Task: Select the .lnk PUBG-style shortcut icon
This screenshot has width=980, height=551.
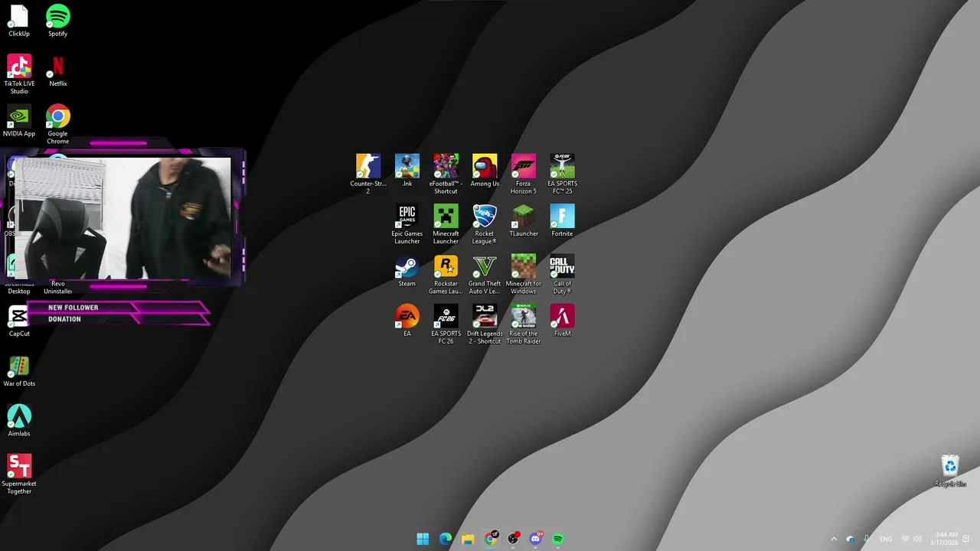Action: point(407,170)
